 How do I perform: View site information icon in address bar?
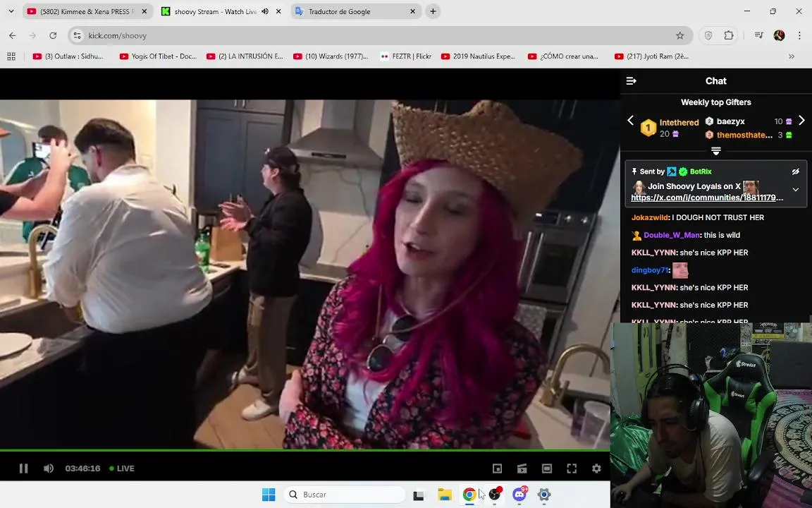click(x=77, y=35)
